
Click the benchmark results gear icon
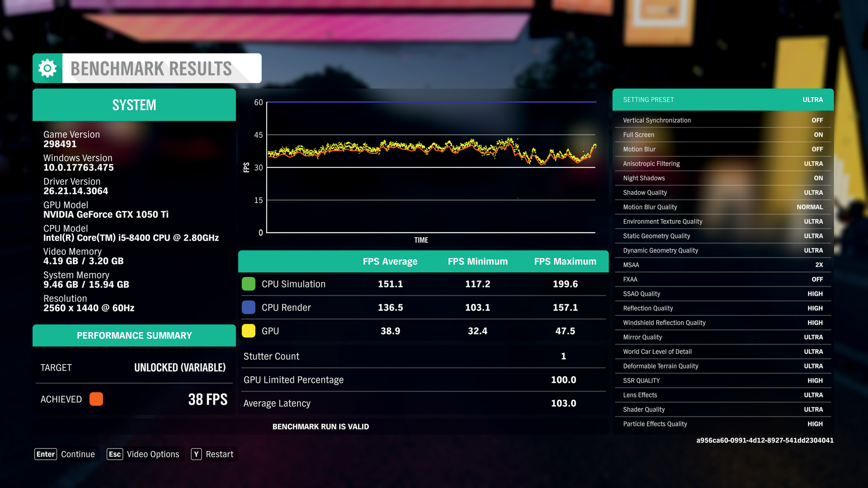[x=47, y=68]
